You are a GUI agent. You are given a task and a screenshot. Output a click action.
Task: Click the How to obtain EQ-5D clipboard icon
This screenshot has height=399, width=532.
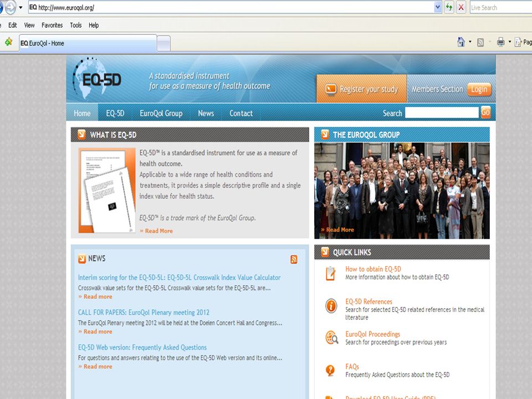click(x=330, y=273)
